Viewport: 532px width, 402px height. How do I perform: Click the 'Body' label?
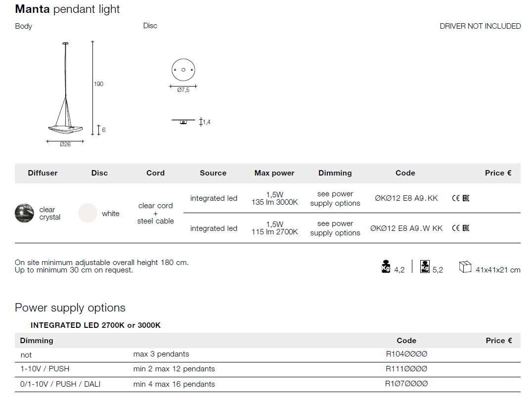point(23,26)
